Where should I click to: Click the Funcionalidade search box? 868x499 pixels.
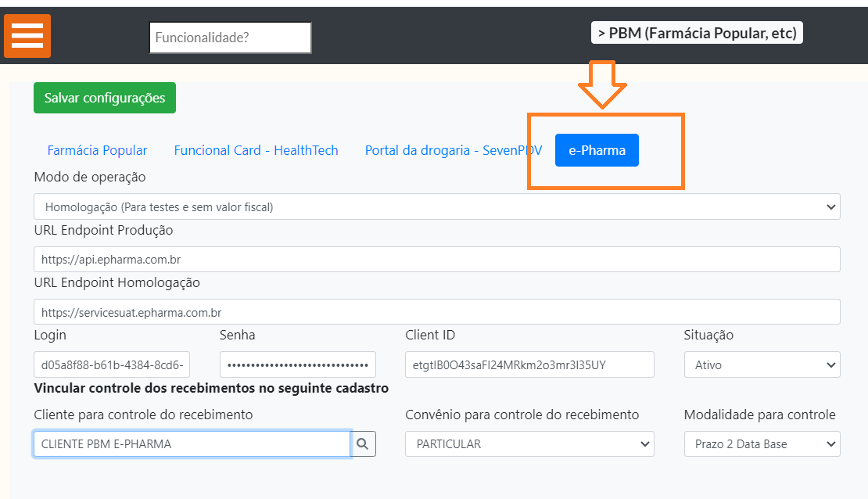point(230,38)
